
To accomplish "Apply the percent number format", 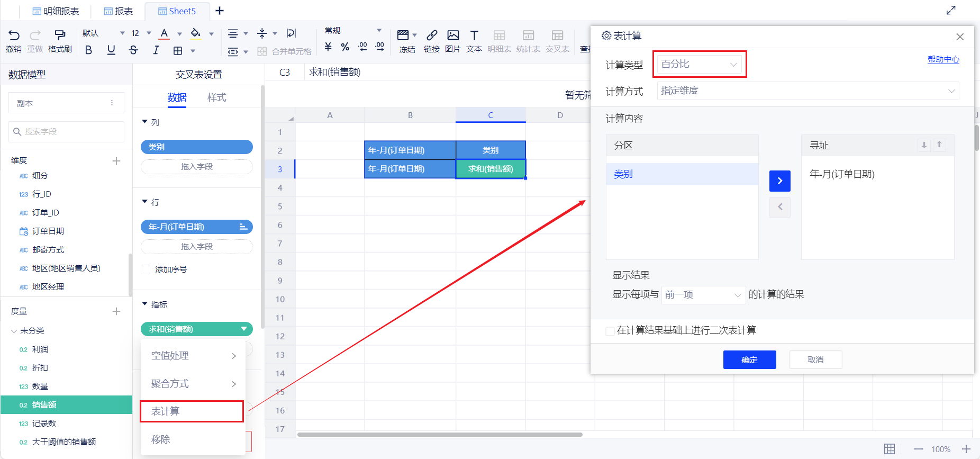I will tap(345, 47).
